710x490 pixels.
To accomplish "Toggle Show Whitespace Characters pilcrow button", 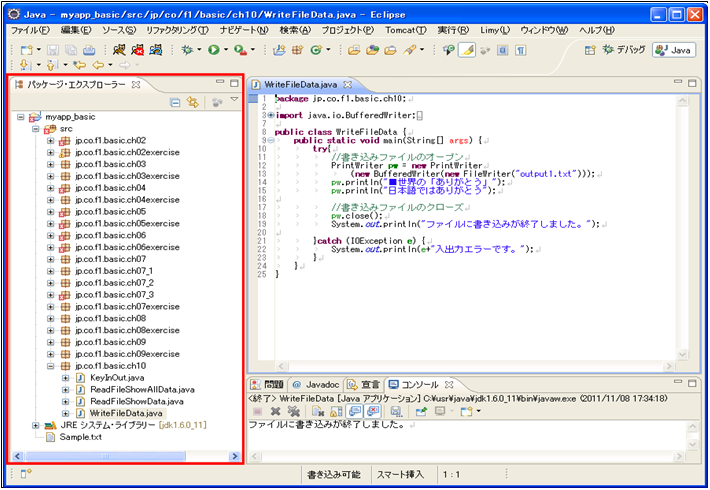I will [x=520, y=49].
